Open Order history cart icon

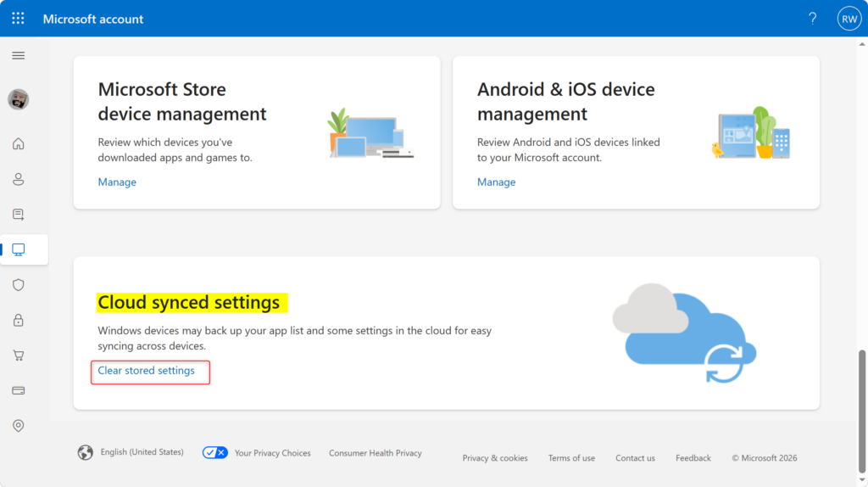point(19,355)
